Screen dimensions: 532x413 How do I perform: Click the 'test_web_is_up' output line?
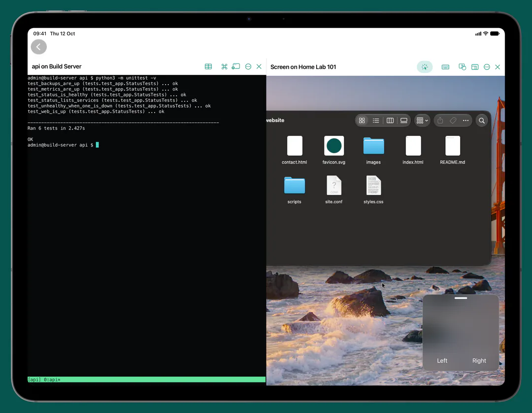96,112
